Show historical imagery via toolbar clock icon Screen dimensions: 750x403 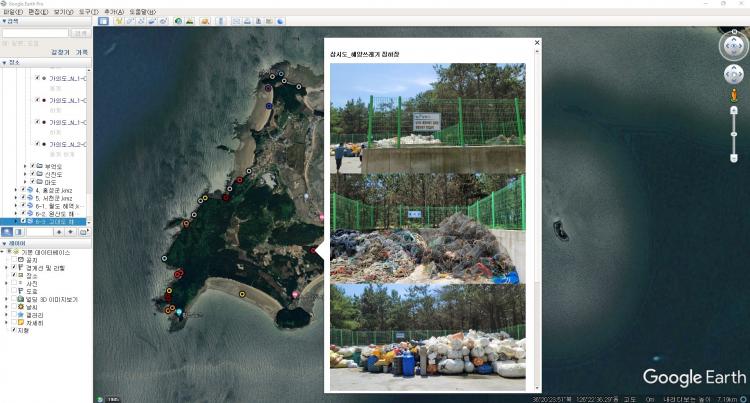tap(178, 21)
